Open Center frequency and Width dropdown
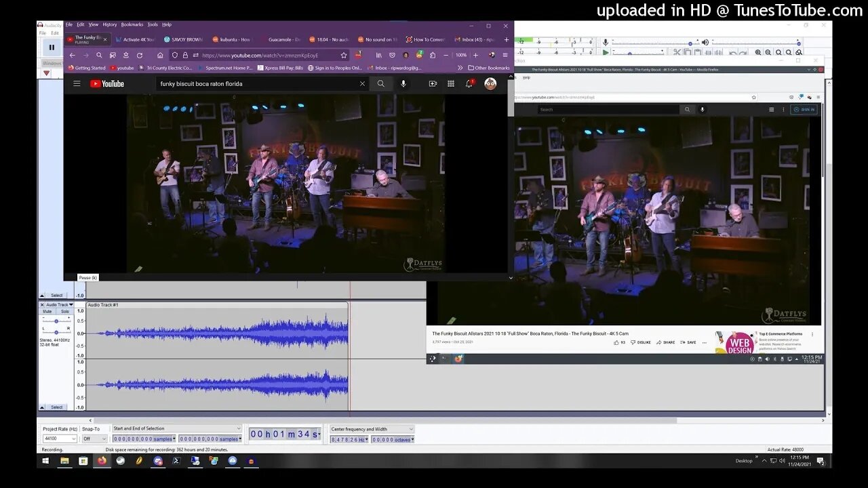 pyautogui.click(x=372, y=428)
